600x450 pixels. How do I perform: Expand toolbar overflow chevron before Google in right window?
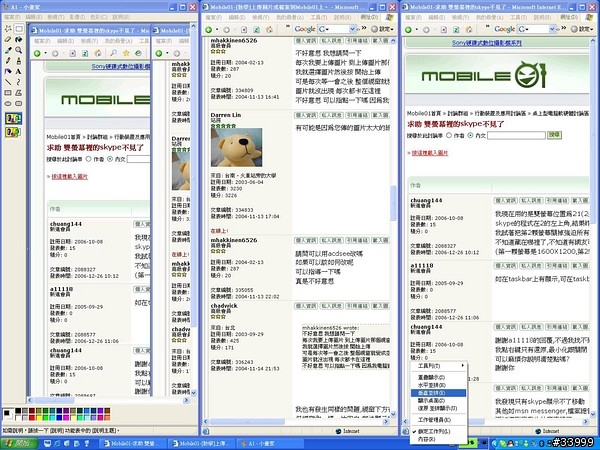[x=488, y=27]
